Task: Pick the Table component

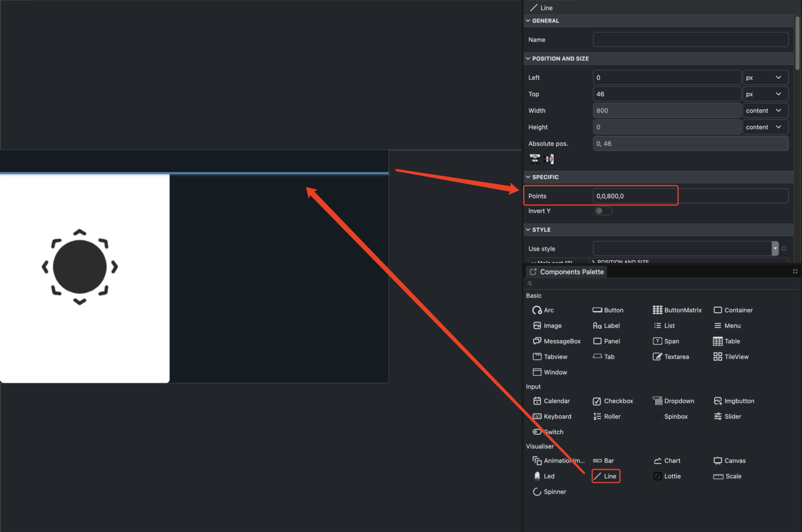Action: (x=726, y=341)
